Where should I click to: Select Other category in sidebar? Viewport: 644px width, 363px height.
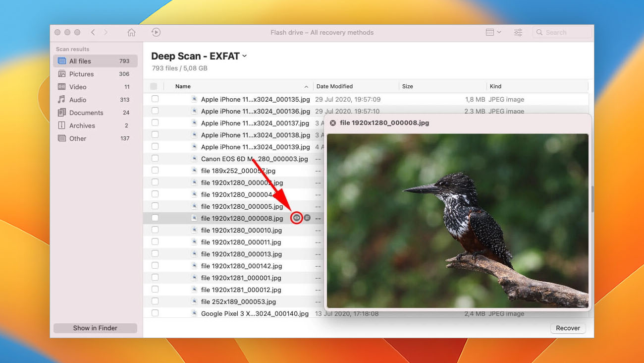coord(95,138)
